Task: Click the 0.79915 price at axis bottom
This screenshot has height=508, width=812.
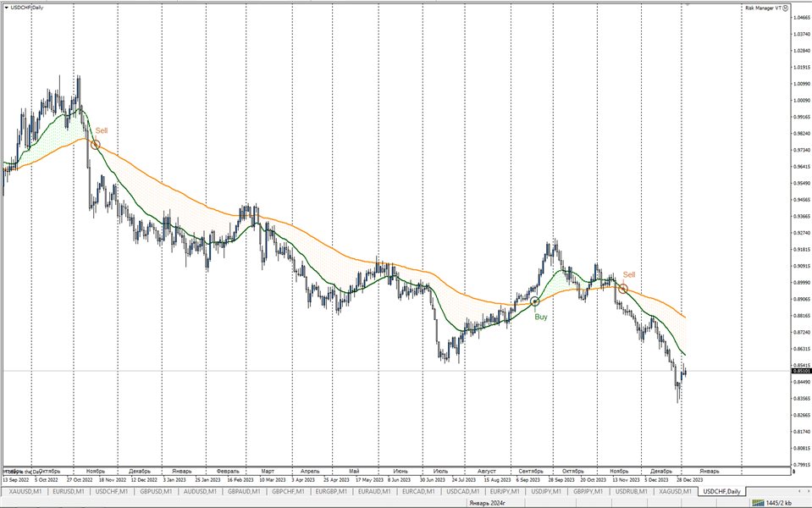Action: coord(801,465)
